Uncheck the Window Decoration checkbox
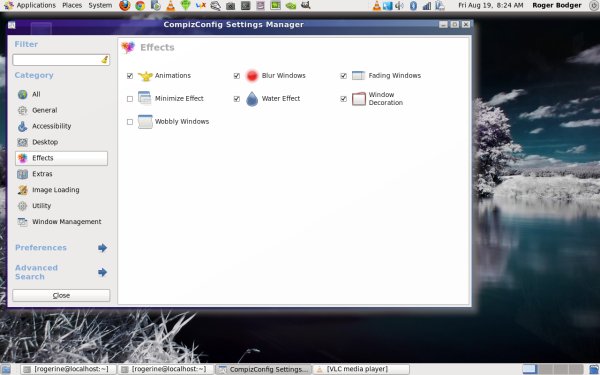Viewport: 600px width, 375px height. (343, 99)
